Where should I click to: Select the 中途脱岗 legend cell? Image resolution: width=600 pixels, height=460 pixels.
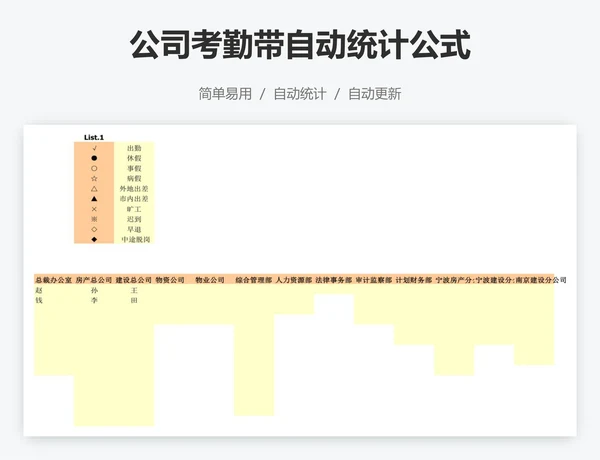tap(134, 239)
